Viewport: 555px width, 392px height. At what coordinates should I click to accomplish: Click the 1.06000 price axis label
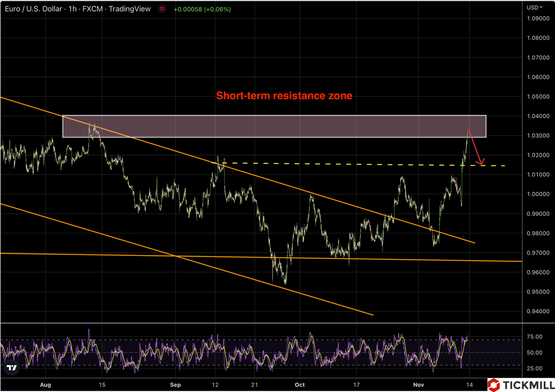[x=538, y=77]
